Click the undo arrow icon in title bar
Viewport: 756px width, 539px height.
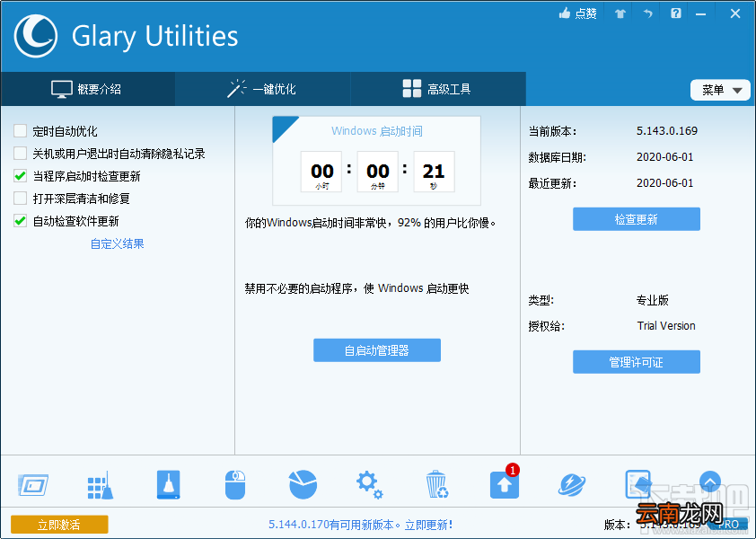point(648,13)
